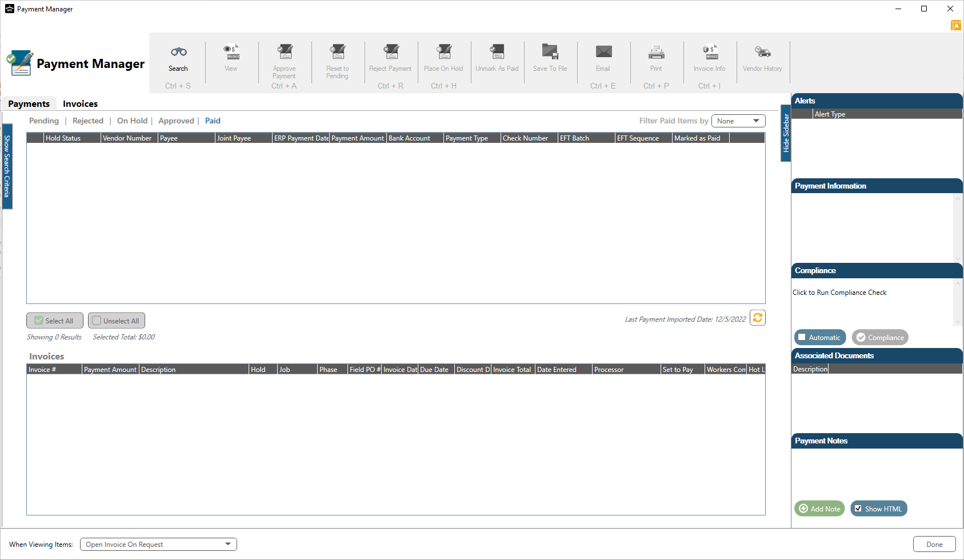This screenshot has height=560, width=964.
Task: Click the Add Note button
Action: pyautogui.click(x=819, y=509)
